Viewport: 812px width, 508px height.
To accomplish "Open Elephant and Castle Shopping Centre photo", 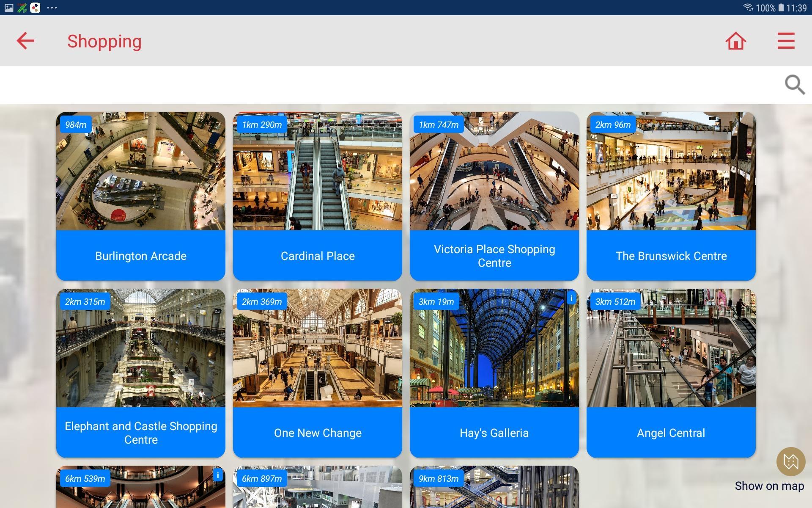I will [141, 348].
